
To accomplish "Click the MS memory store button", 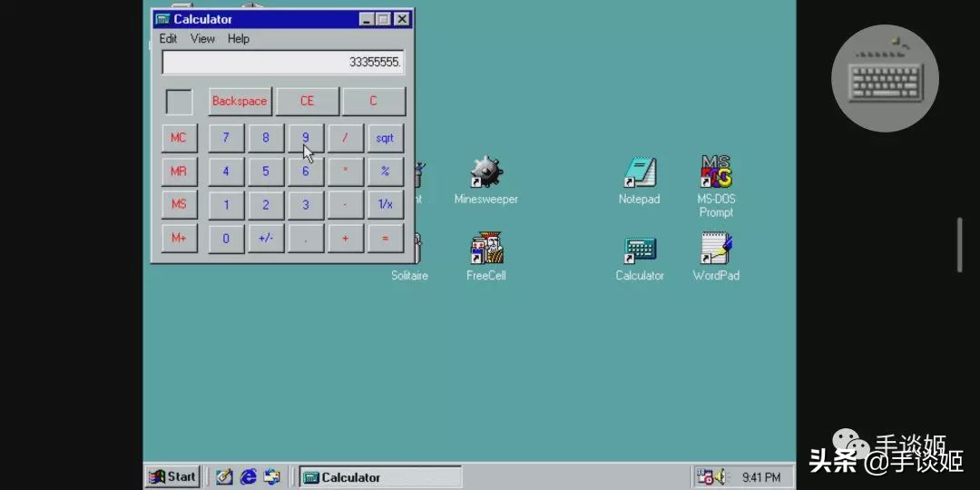I will click(x=180, y=205).
